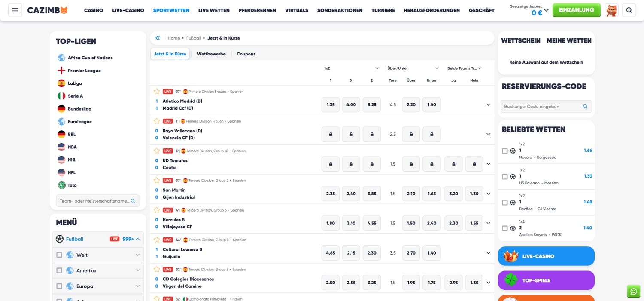Go to Casino in top navigation
The image size is (644, 301).
coord(94,10)
